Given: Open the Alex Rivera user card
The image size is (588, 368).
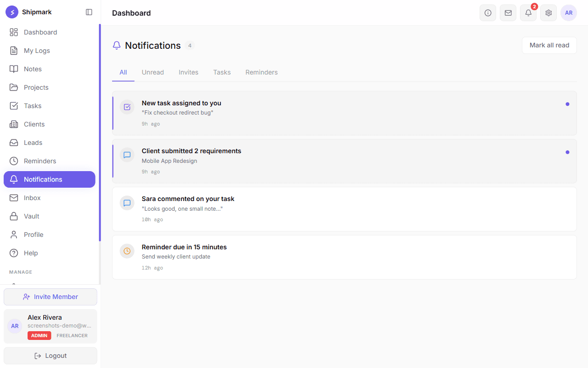Looking at the screenshot, I should pos(51,326).
